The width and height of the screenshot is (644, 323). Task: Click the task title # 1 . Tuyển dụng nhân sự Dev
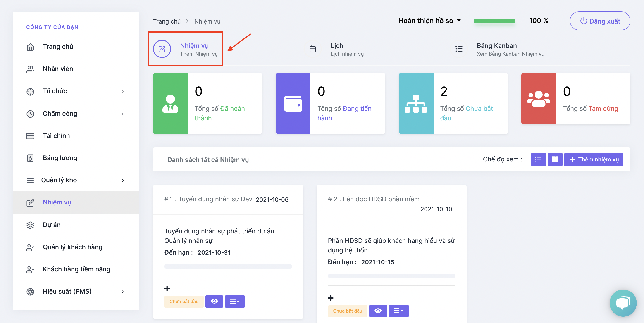(x=208, y=199)
